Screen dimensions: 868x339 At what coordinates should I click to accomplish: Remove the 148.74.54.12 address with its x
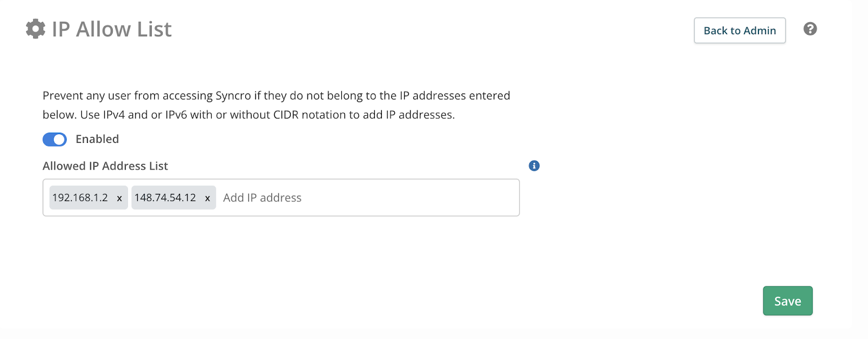207,198
